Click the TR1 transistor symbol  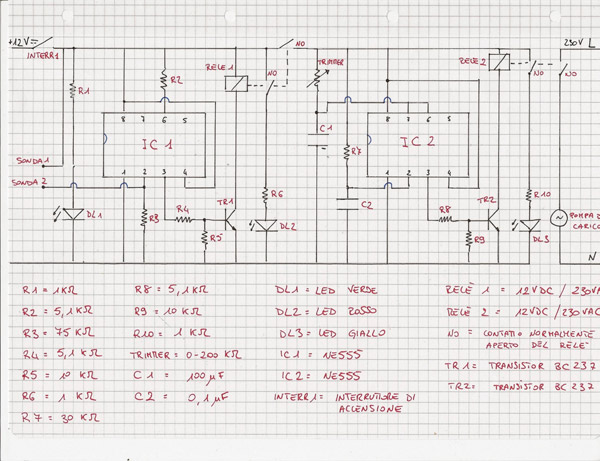coord(230,212)
